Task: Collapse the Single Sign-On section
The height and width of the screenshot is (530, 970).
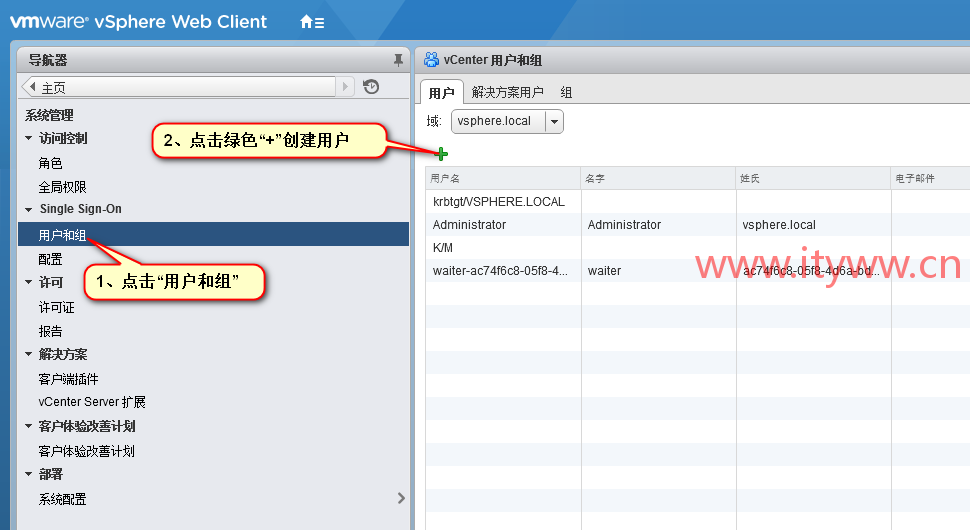Action: click(28, 210)
